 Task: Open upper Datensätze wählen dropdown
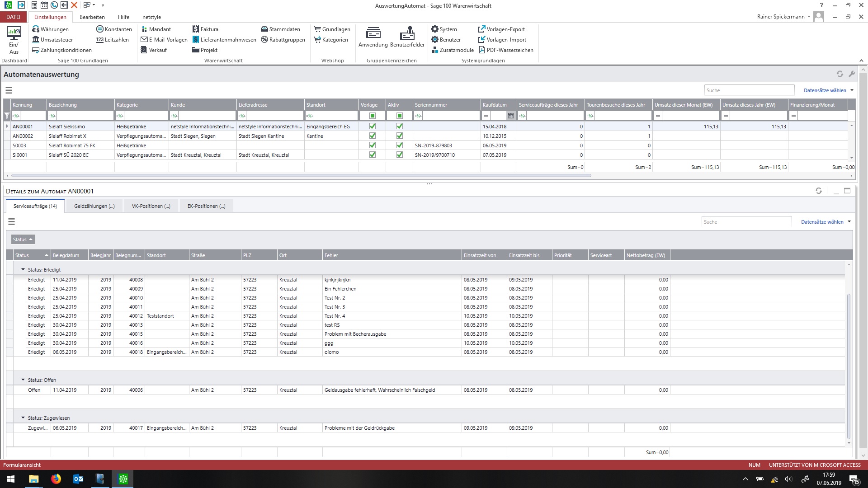tap(829, 90)
